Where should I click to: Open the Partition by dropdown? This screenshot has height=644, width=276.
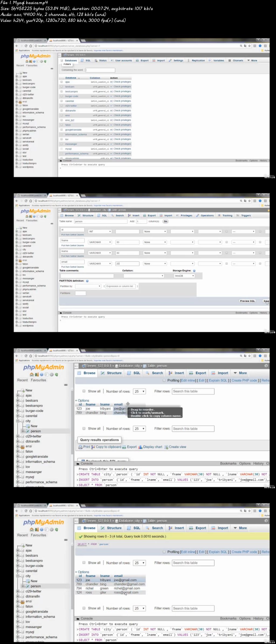(x=88, y=286)
